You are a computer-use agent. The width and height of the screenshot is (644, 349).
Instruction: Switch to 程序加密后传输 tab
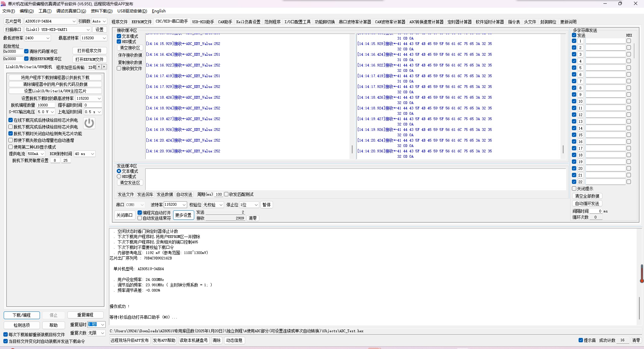(x=70, y=67)
